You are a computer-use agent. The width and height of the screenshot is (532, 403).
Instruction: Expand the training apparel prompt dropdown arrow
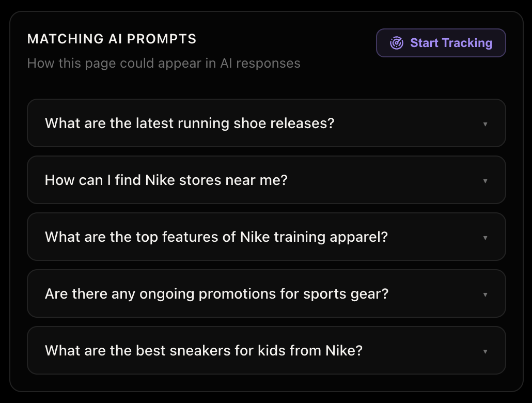[485, 238]
